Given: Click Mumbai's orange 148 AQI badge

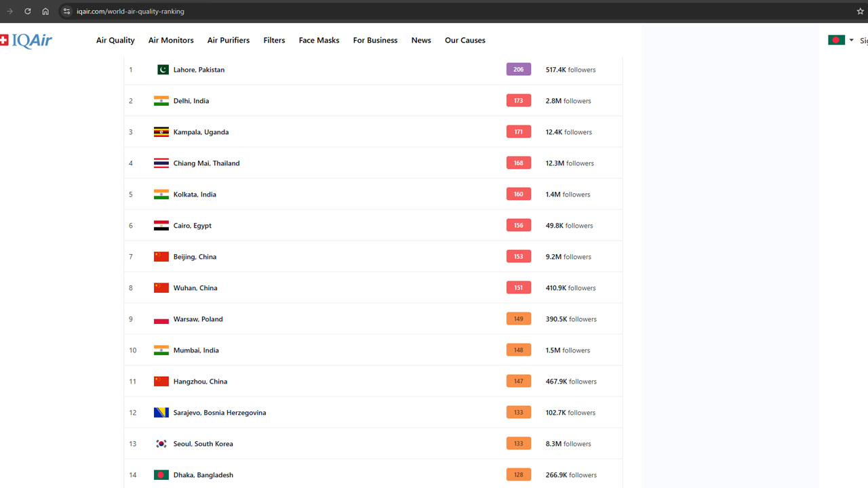Looking at the screenshot, I should (518, 350).
